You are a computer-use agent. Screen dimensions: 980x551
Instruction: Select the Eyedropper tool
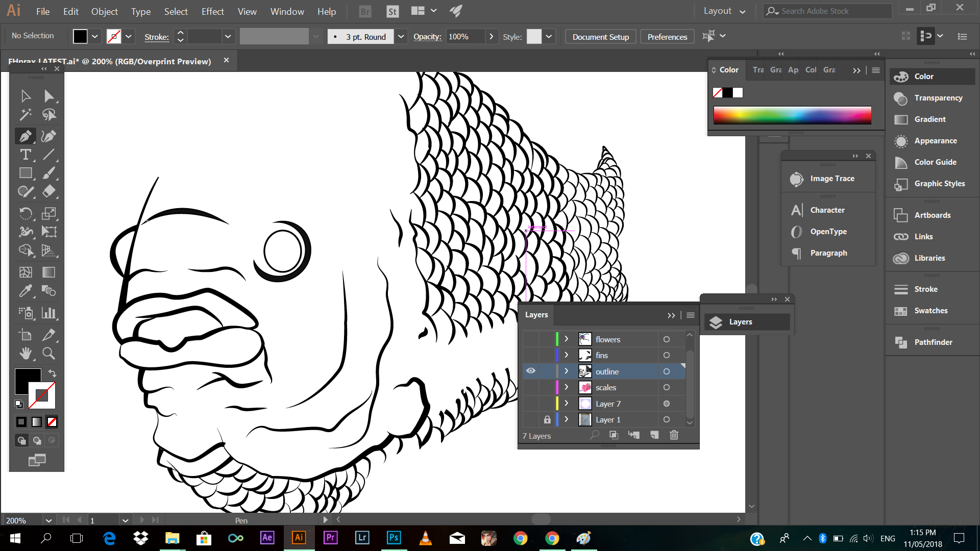click(26, 291)
